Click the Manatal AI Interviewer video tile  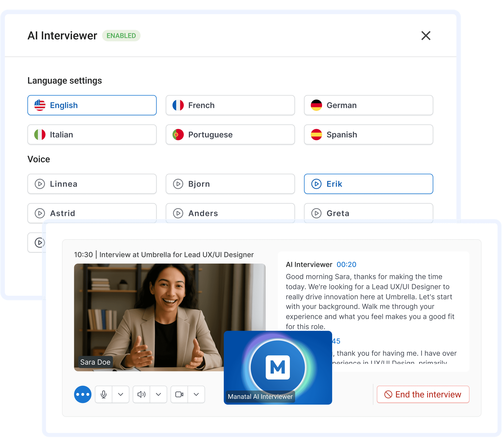278,368
